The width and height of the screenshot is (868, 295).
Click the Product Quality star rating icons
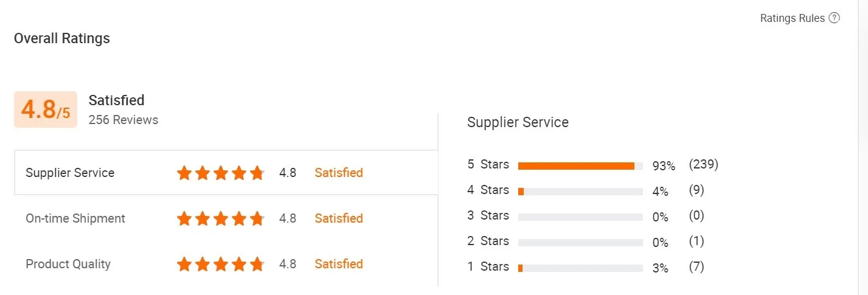[x=221, y=265]
